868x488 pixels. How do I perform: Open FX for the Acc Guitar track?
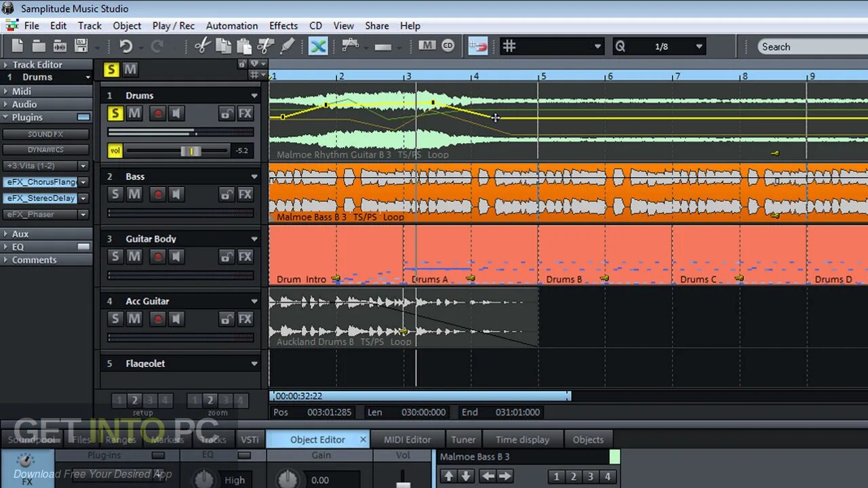245,319
